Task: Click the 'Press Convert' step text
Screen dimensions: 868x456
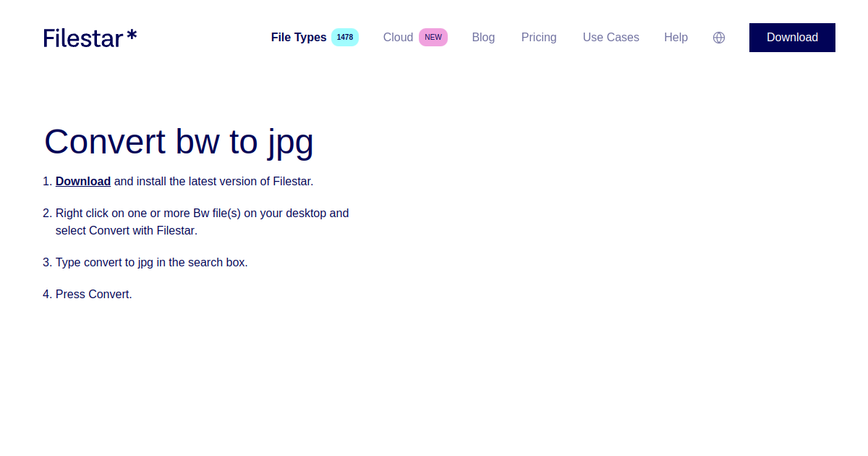Action: tap(94, 294)
